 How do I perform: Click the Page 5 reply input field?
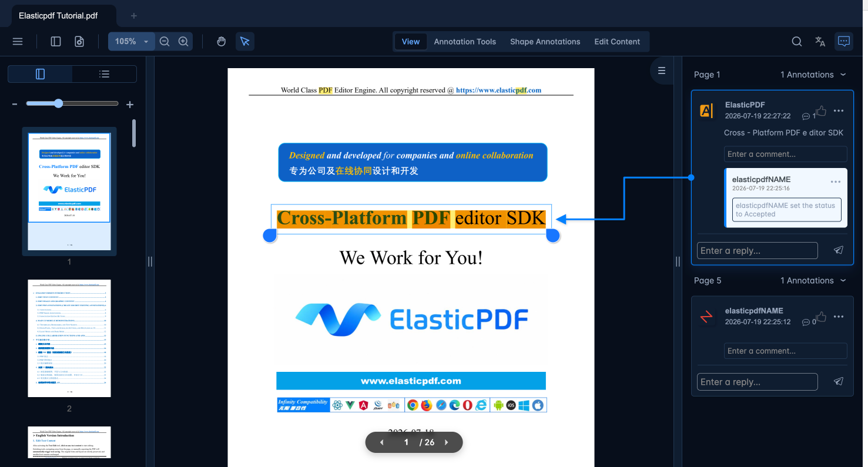[x=757, y=382]
